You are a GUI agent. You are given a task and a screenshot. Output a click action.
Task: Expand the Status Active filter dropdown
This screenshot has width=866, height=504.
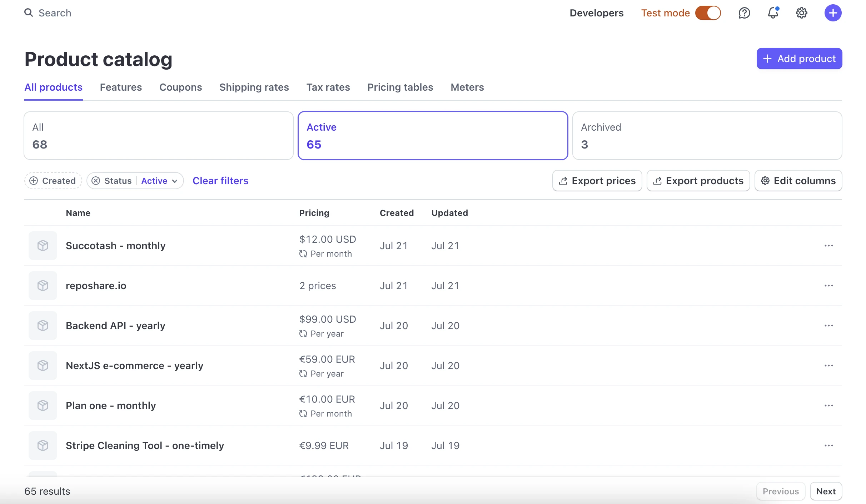point(159,181)
